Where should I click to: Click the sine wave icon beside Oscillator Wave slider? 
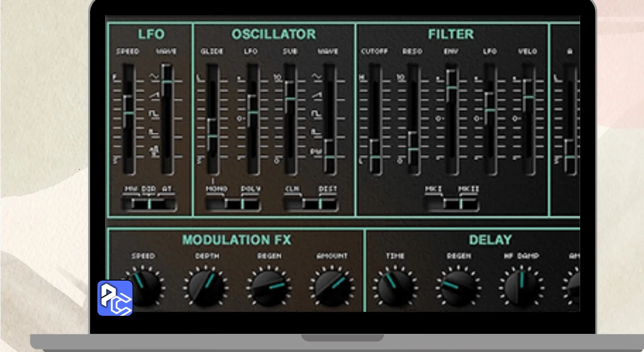pyautogui.click(x=316, y=77)
